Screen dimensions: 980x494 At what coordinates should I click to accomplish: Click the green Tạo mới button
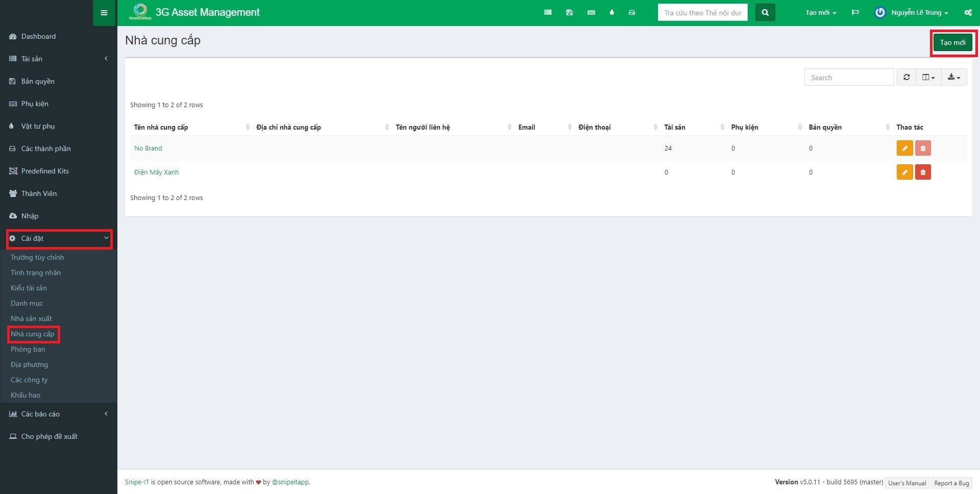952,43
